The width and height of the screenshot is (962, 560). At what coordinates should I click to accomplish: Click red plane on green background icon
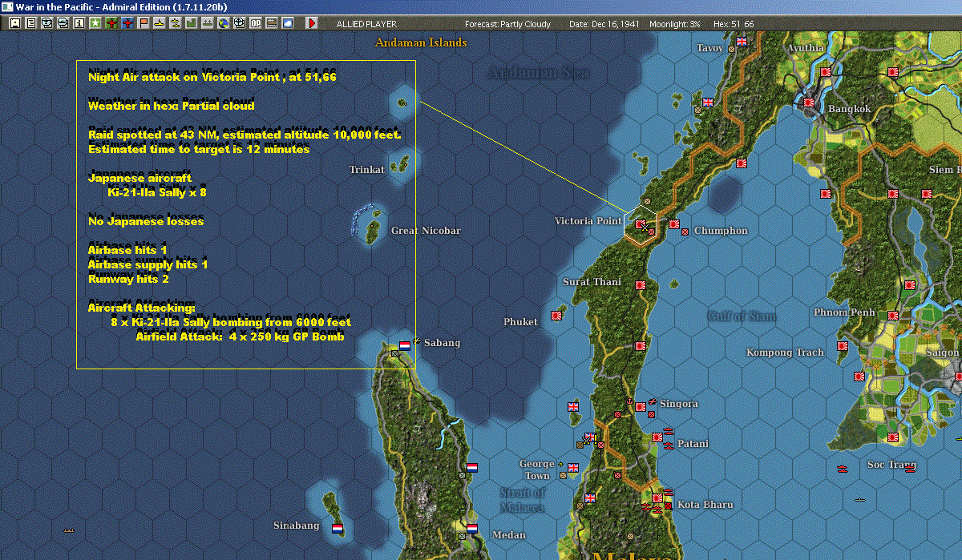[111, 24]
